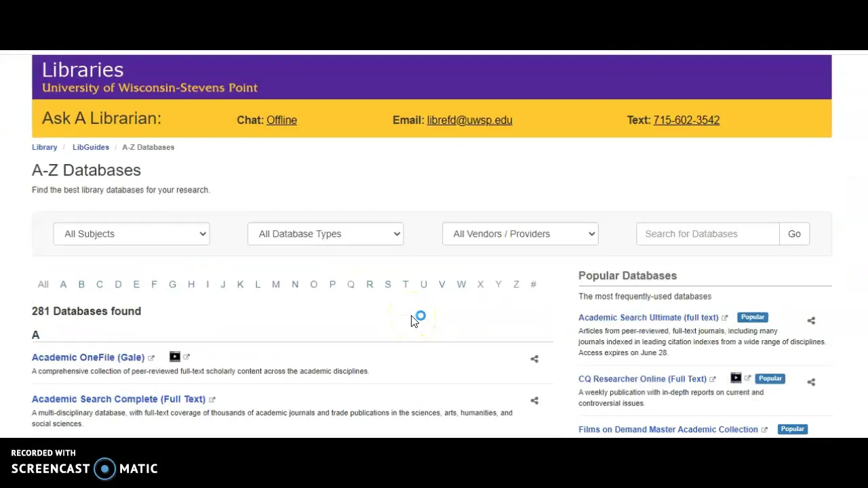
Task: Click the Libraries header title
Action: tap(83, 70)
